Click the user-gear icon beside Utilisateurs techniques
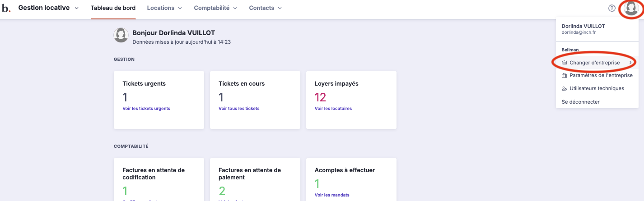Screen dimensions: 644x201 point(564,89)
